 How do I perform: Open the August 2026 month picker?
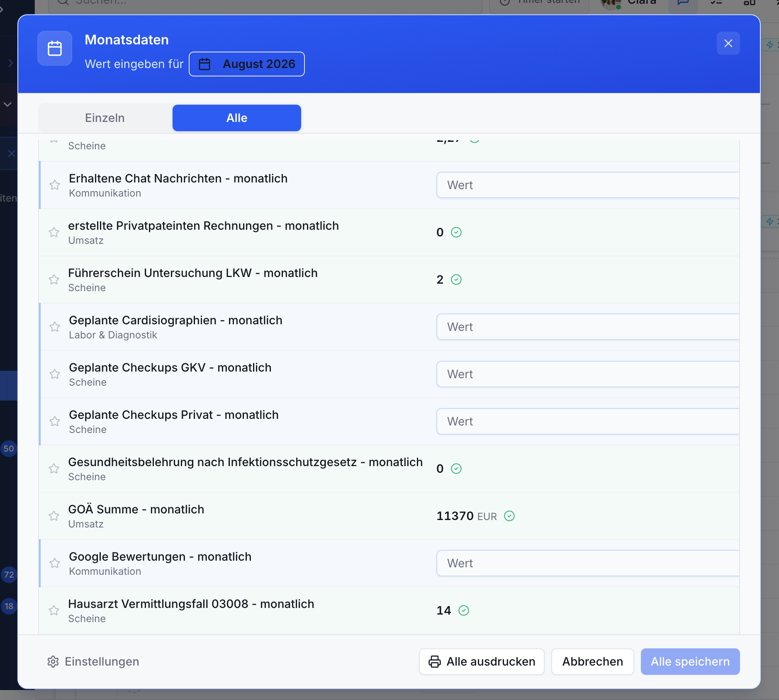click(247, 64)
